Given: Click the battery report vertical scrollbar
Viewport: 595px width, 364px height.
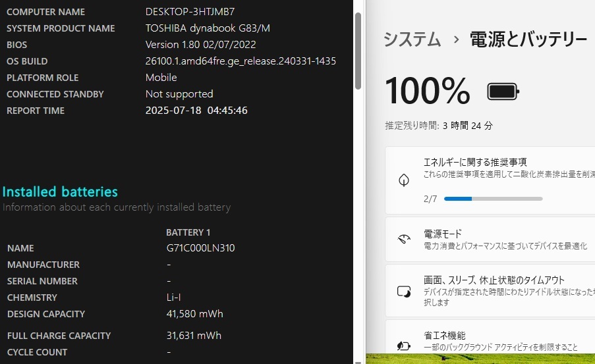Looking at the screenshot, I should [358, 51].
